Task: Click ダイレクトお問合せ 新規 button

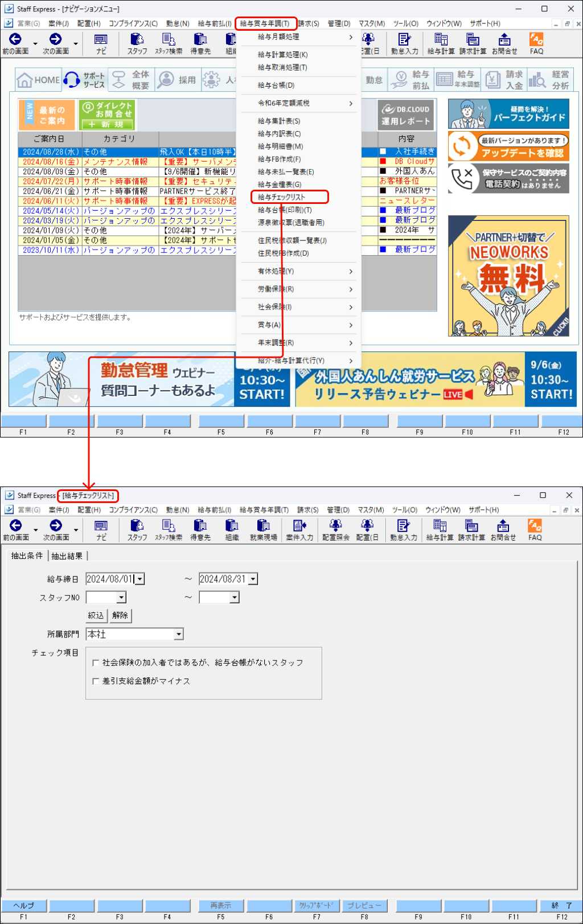Action: tap(106, 116)
